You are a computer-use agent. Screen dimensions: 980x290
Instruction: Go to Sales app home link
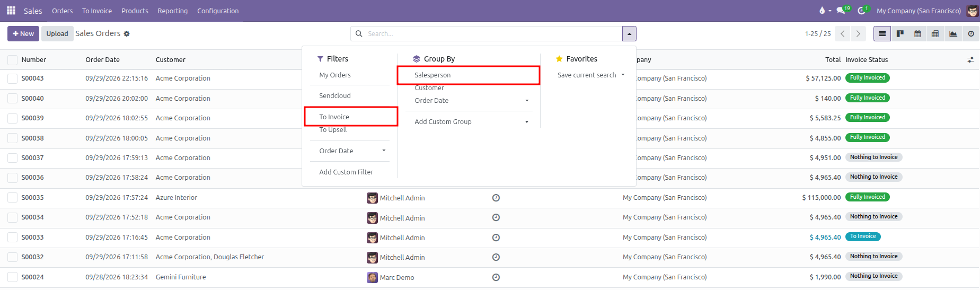(33, 11)
